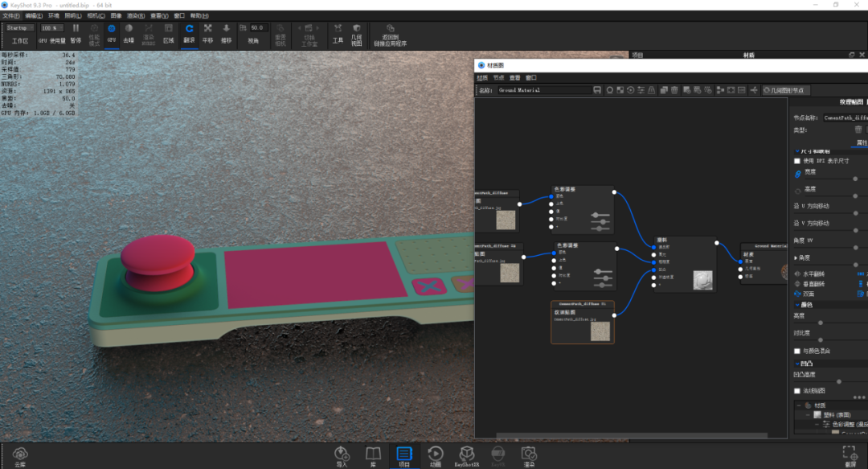Click the trash icon in graph toolbar

click(x=674, y=90)
